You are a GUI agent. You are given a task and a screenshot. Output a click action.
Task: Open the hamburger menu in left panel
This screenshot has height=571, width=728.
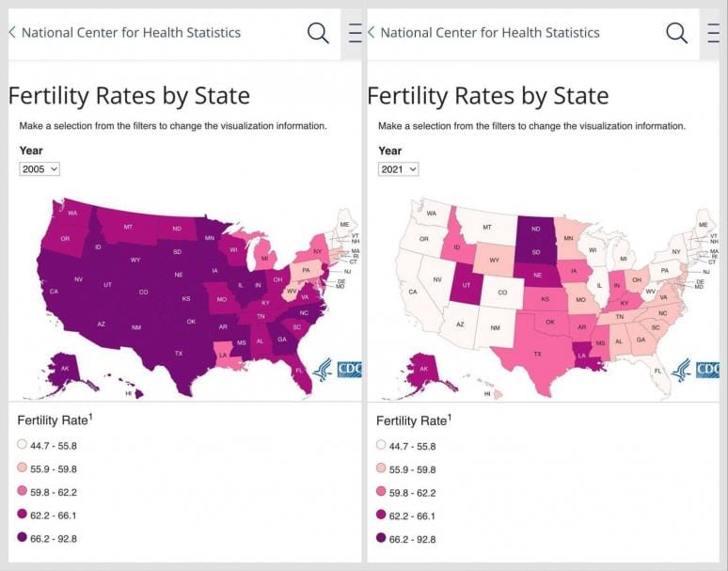[x=355, y=33]
